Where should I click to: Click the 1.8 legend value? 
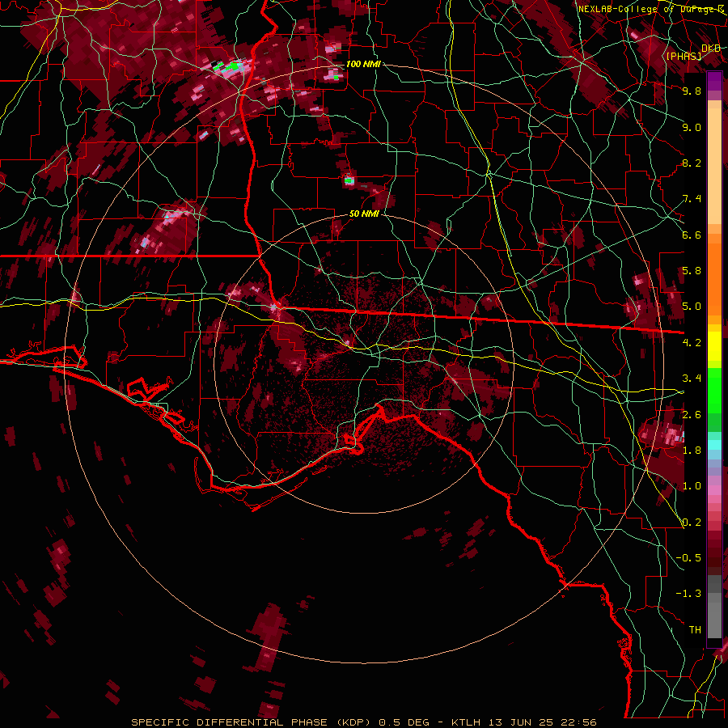point(692,451)
